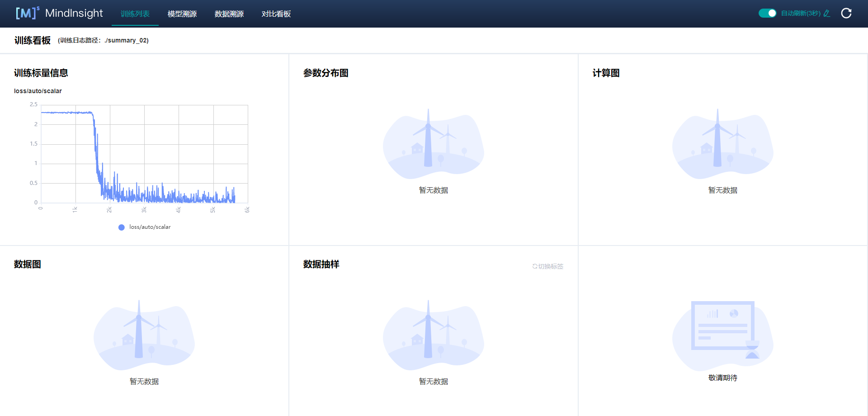Open the 参数分布图 empty placeholder
868x416 pixels.
434,151
